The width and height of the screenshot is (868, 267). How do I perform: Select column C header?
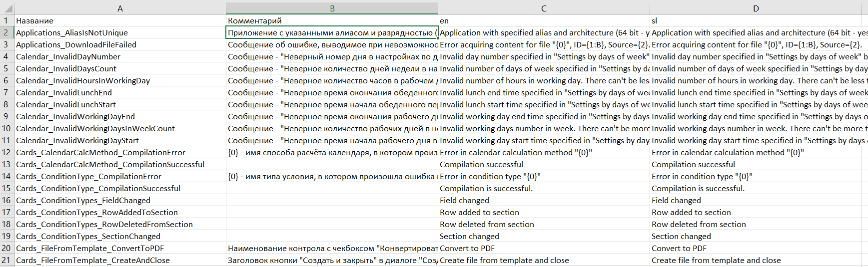544,8
